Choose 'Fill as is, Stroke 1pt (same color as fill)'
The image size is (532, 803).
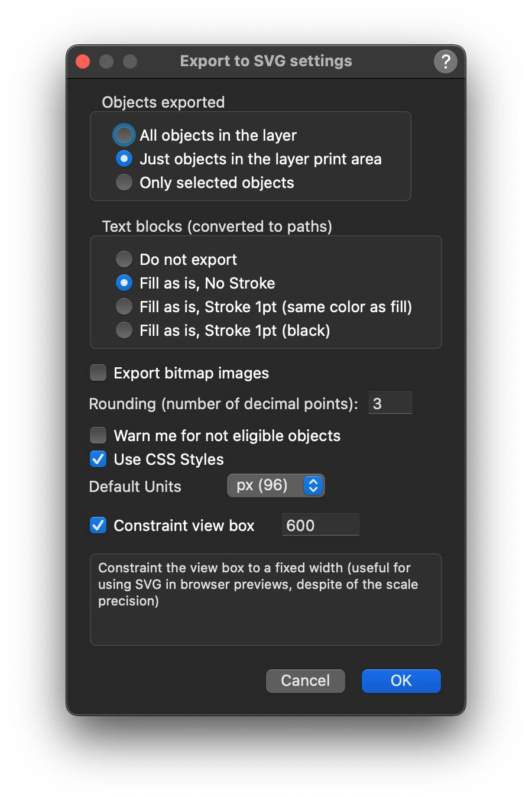point(124,306)
